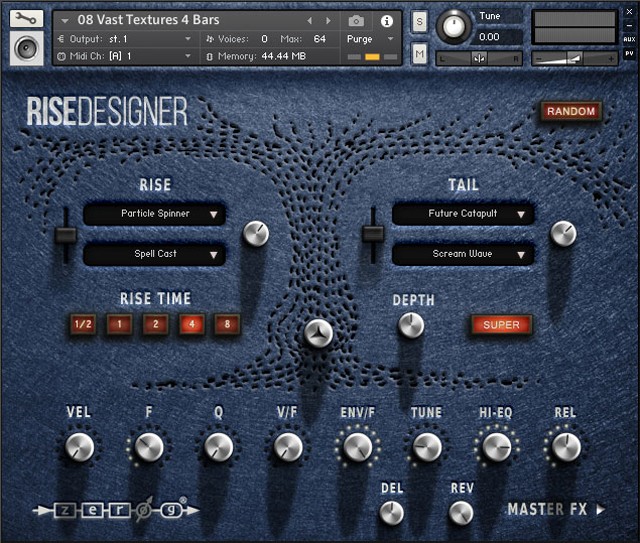
Task: Click the L-R pan slider
Action: pyautogui.click(x=479, y=59)
